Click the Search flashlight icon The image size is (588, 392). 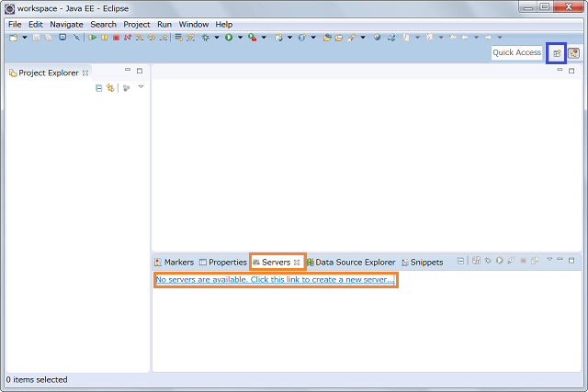(351, 38)
